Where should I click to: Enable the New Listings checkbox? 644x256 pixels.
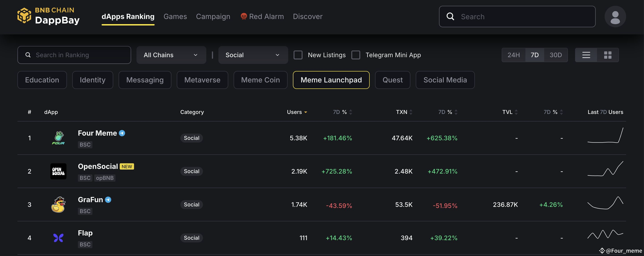pos(298,55)
